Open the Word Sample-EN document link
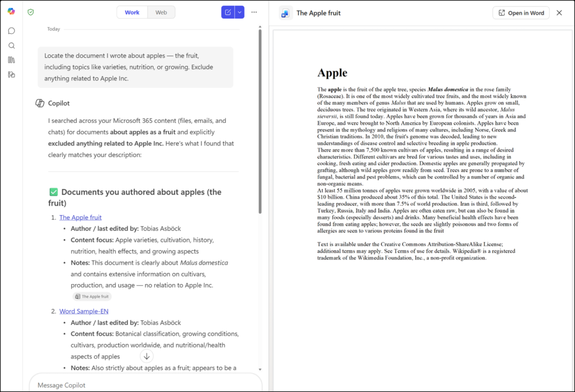Screen dimensions: 575x392 coord(84,311)
